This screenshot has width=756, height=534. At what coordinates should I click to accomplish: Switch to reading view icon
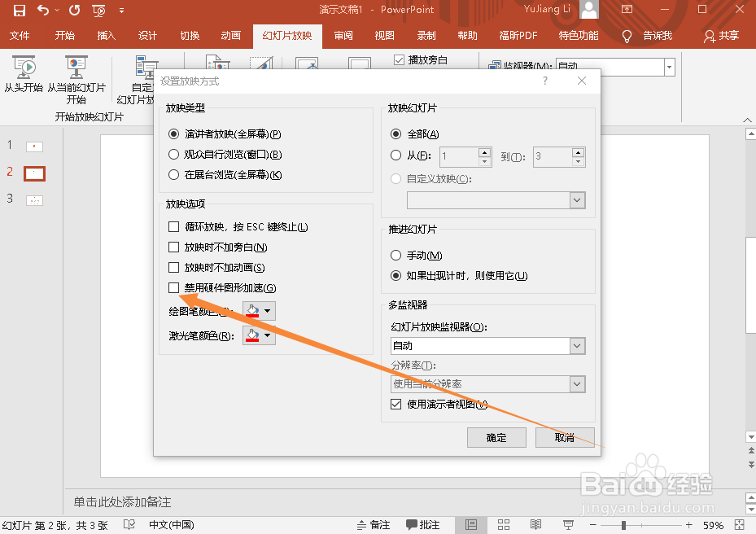[535, 525]
